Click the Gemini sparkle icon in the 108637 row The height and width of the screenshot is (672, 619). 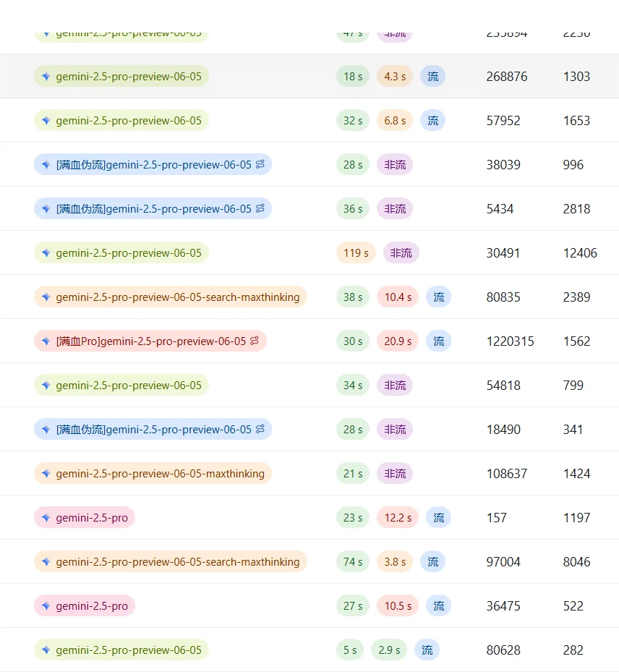click(x=46, y=473)
